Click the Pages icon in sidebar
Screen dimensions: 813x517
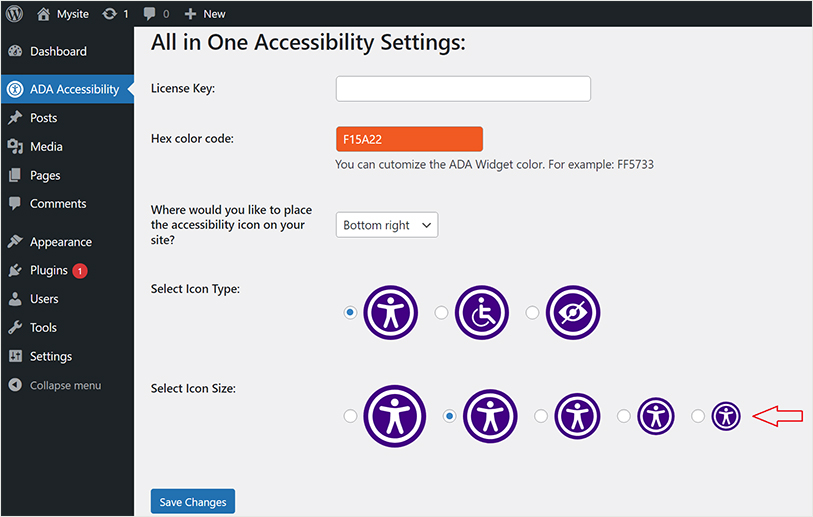(x=16, y=175)
